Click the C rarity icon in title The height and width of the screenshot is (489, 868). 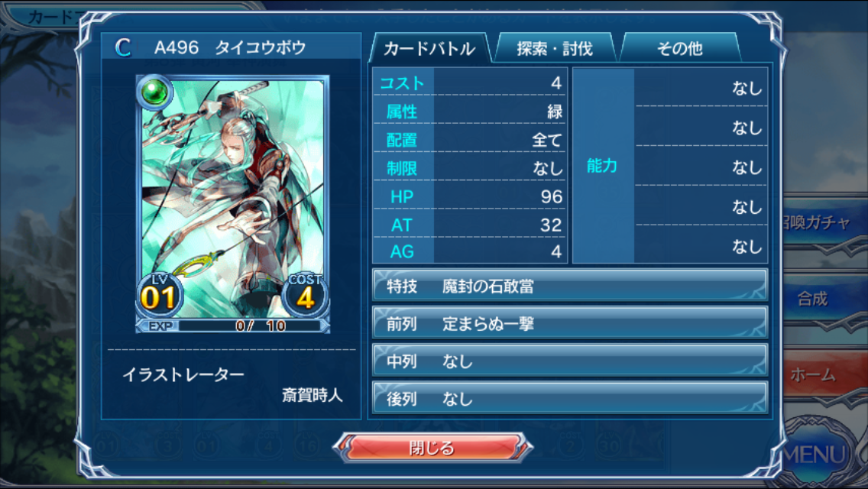(123, 47)
